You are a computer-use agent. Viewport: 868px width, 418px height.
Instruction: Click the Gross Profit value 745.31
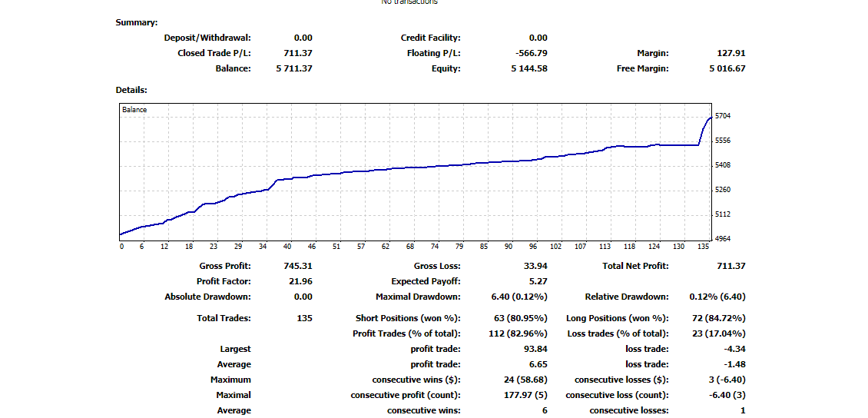tap(298, 266)
